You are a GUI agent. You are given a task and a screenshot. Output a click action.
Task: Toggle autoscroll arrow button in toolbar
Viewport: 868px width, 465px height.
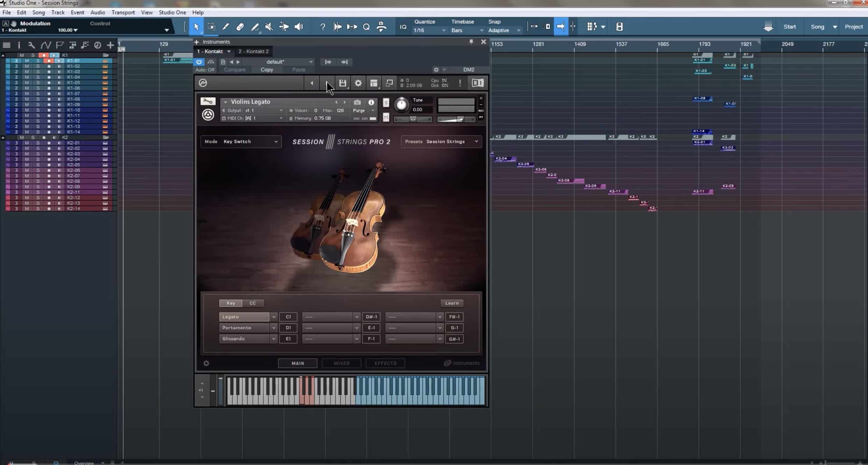561,27
